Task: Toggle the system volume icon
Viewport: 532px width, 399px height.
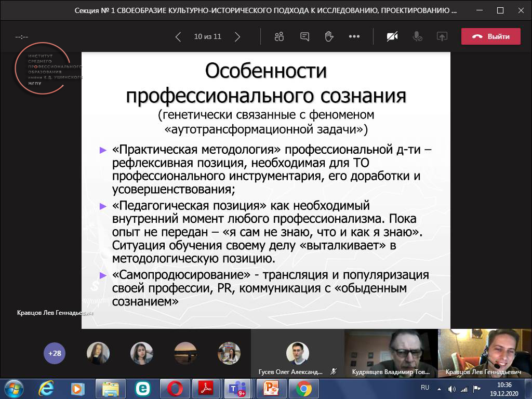Action: [451, 389]
